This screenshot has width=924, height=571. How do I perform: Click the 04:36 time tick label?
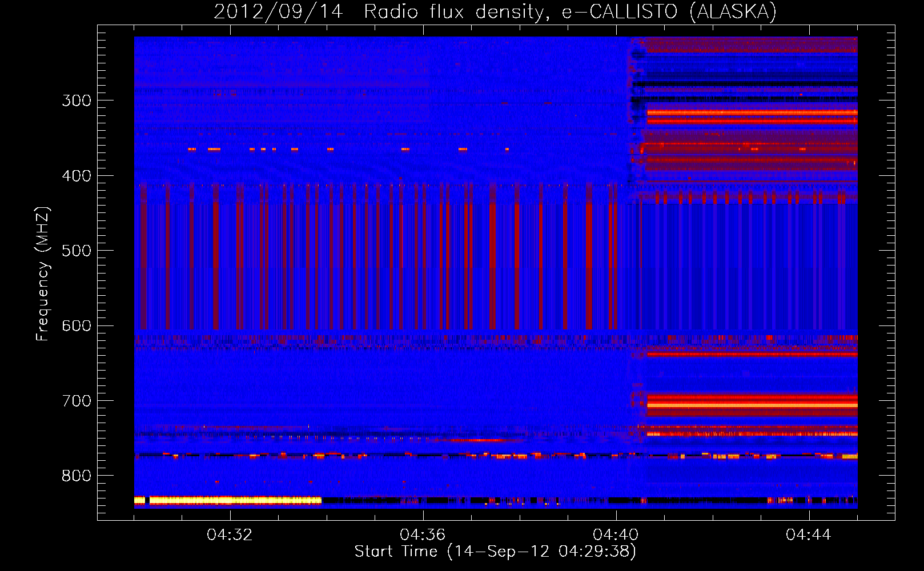click(x=423, y=535)
